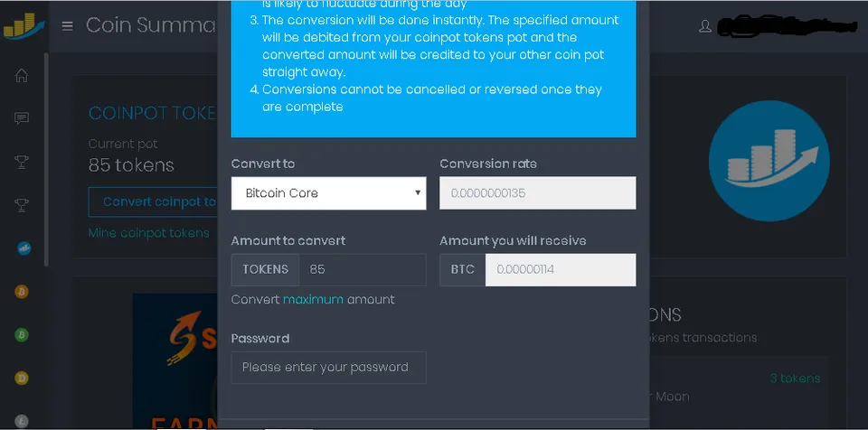Viewport: 868px width, 430px height.
Task: Open the hamburger menu icon
Action: [x=68, y=26]
